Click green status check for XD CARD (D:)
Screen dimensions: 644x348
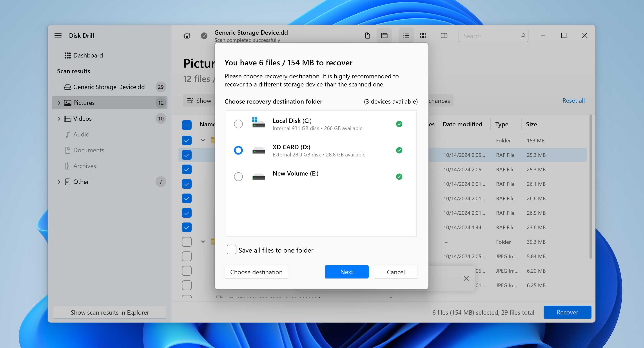pyautogui.click(x=399, y=150)
